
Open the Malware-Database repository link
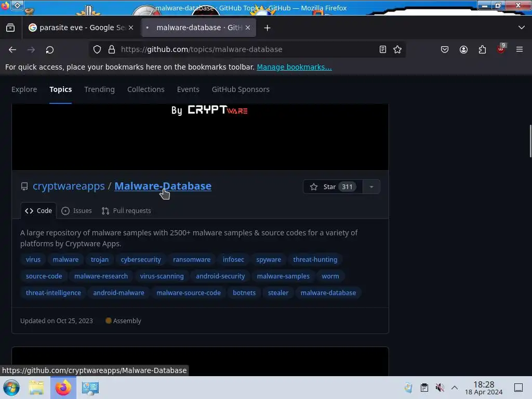163,186
